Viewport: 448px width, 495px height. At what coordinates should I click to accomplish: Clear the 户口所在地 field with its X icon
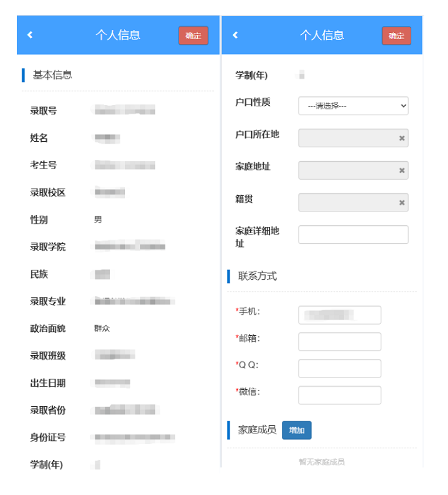(402, 138)
